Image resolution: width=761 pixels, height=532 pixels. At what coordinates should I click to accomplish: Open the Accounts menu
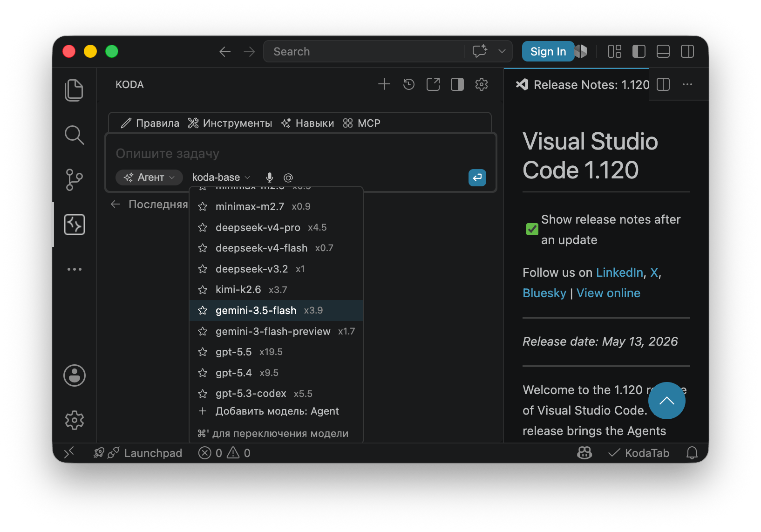coord(75,375)
